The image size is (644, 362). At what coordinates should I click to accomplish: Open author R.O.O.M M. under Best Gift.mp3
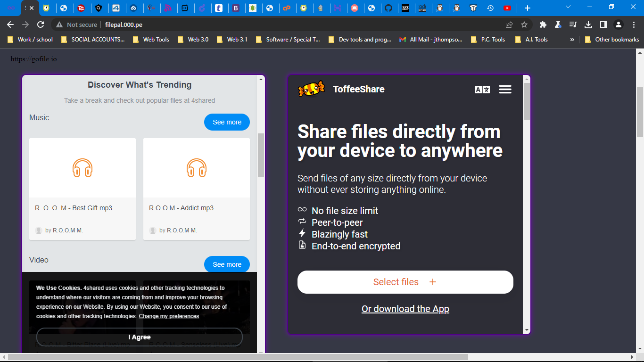68,230
